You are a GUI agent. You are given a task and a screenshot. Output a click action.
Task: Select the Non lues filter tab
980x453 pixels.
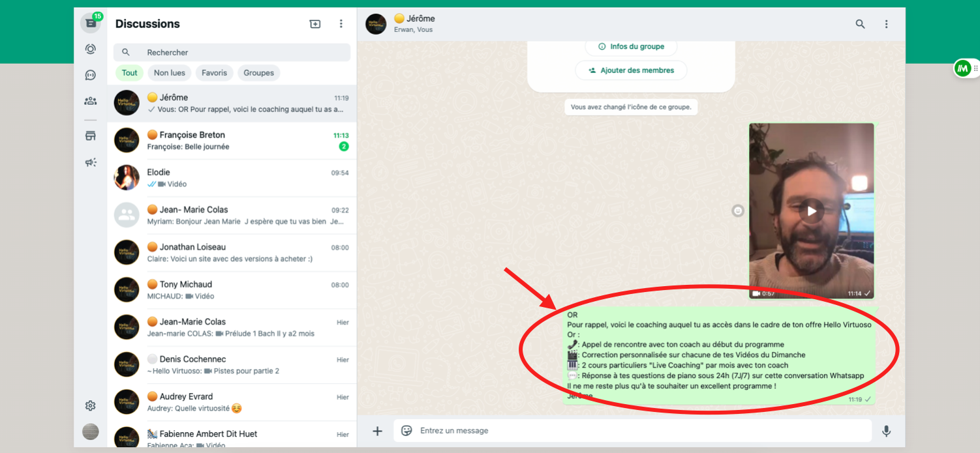[170, 73]
